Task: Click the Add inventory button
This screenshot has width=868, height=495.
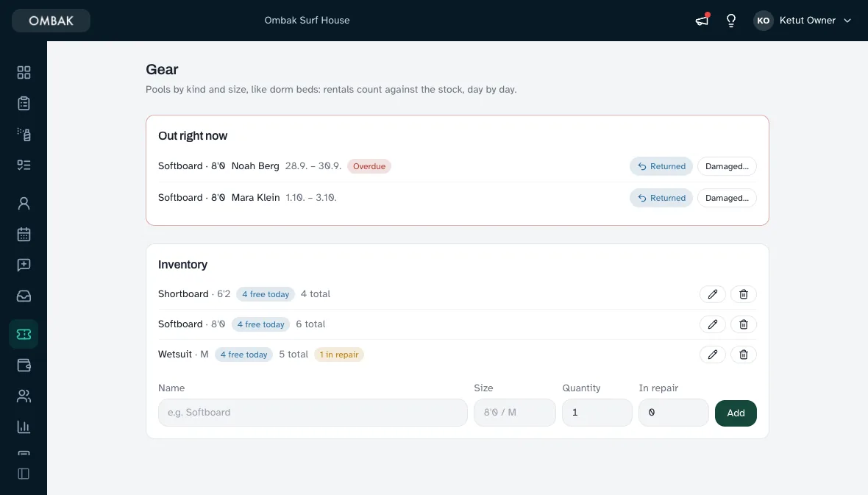Action: pos(736,413)
